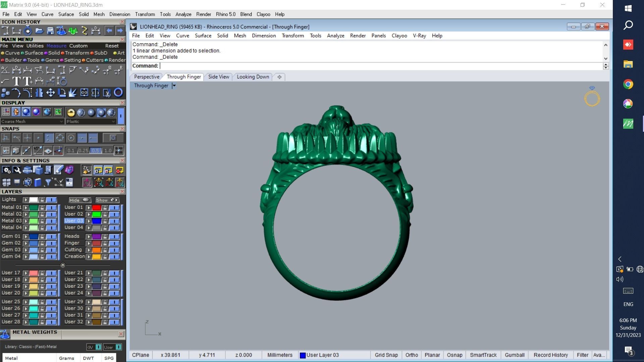Toggle visibility of the Gem 01 layer
Viewport: 644px width, 362px height.
51,237
